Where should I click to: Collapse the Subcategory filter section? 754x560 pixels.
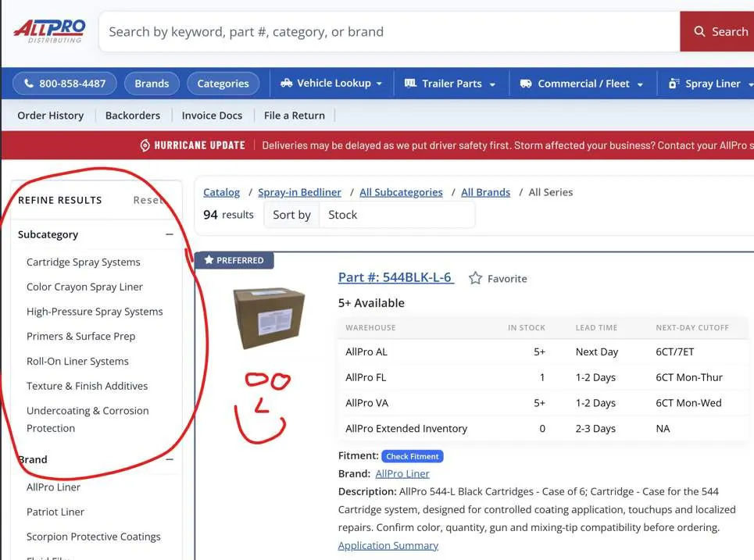170,234
